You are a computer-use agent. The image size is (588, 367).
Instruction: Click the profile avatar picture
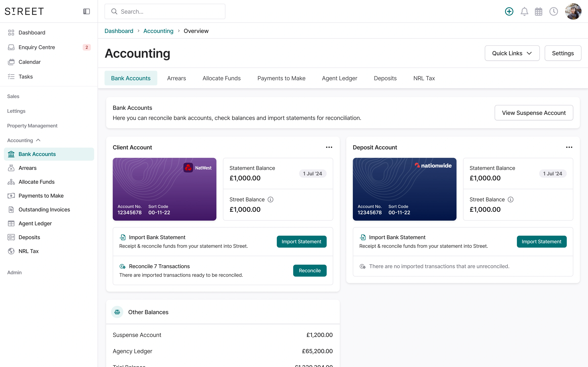point(573,11)
